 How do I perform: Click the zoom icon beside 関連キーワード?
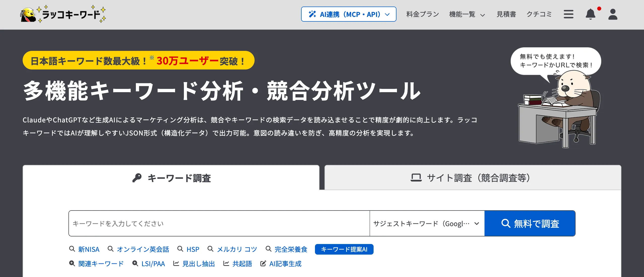72,263
